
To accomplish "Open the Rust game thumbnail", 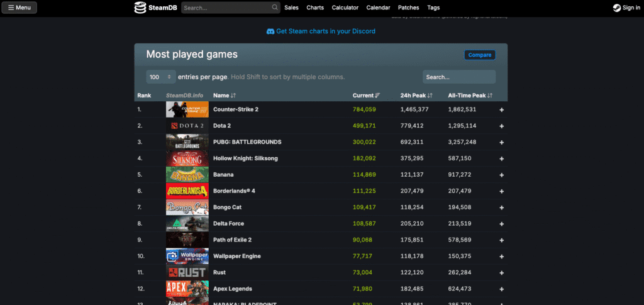I will pyautogui.click(x=187, y=272).
